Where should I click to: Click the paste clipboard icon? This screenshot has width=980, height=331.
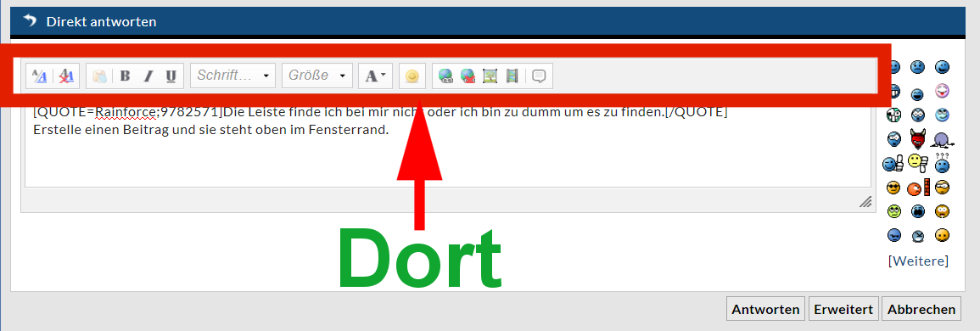pyautogui.click(x=99, y=76)
